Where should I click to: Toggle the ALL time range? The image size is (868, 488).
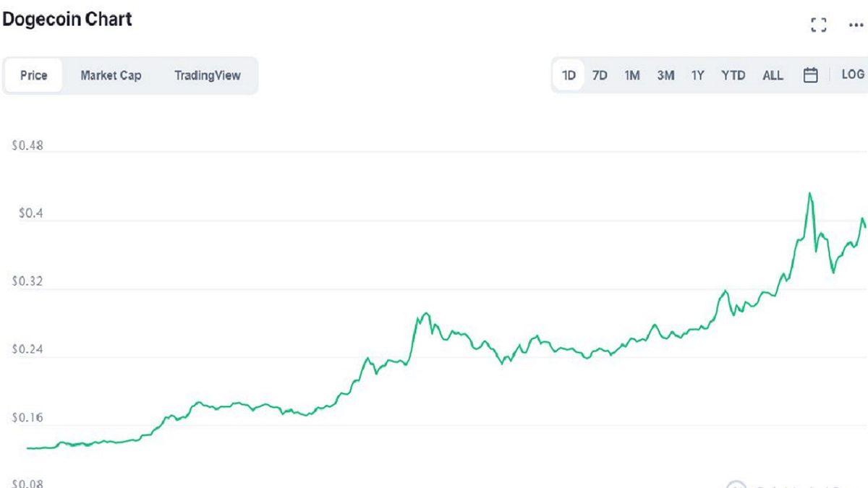coord(773,74)
